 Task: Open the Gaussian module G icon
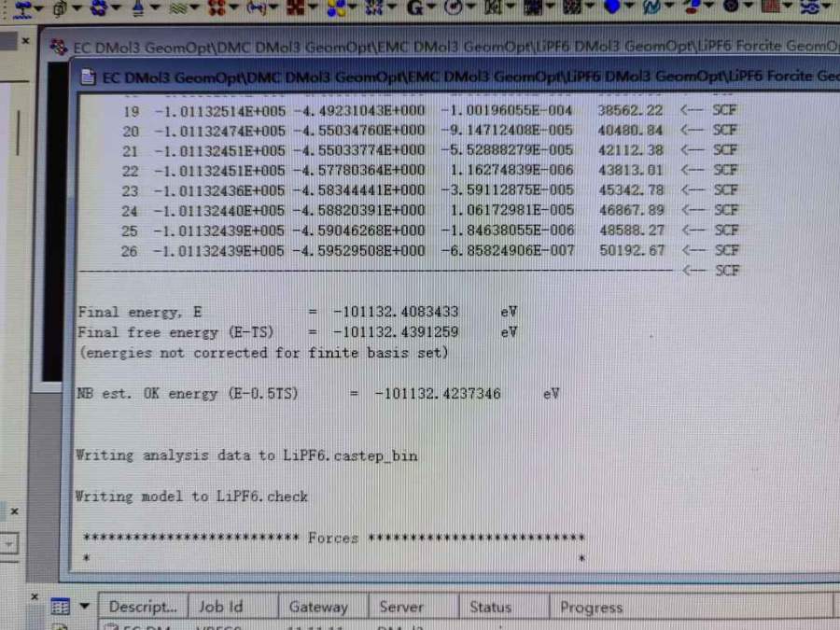414,7
